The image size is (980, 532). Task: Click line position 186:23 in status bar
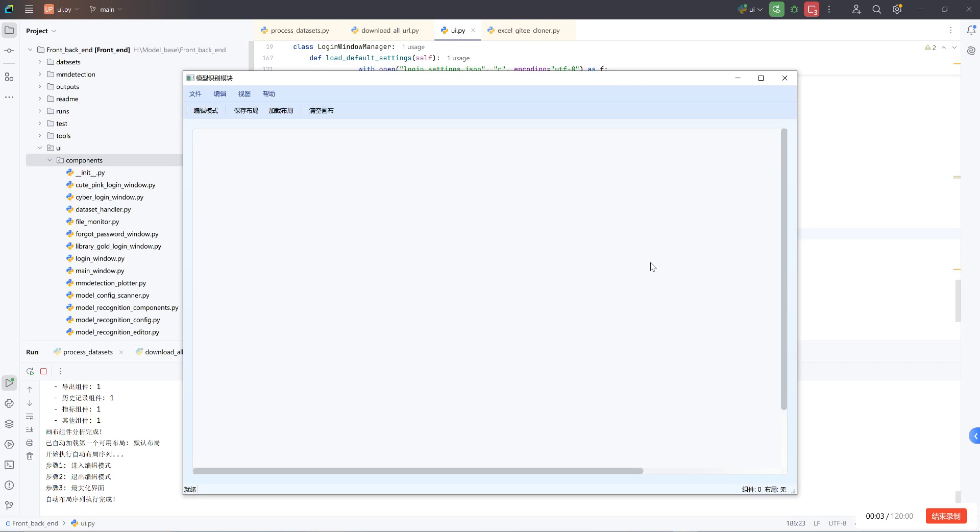[x=796, y=523]
